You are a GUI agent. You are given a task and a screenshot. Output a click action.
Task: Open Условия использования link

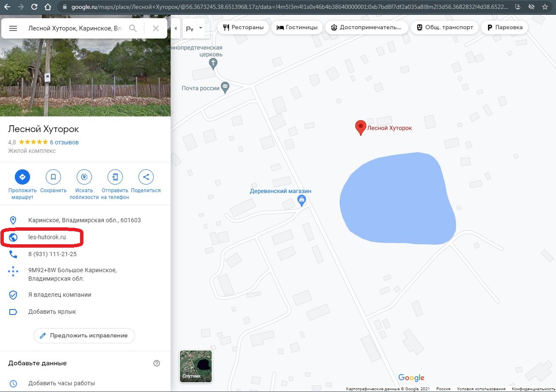[481, 389]
